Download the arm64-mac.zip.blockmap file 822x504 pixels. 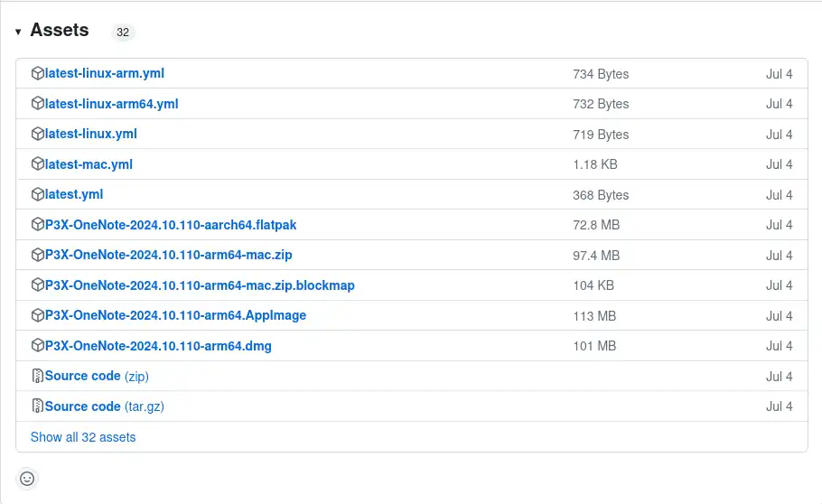click(x=200, y=285)
